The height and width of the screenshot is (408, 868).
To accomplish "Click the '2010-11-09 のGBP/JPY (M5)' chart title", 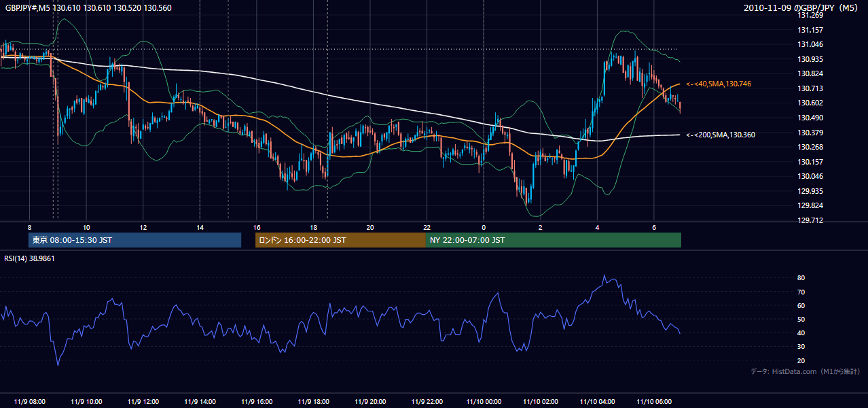I will 801,7.
